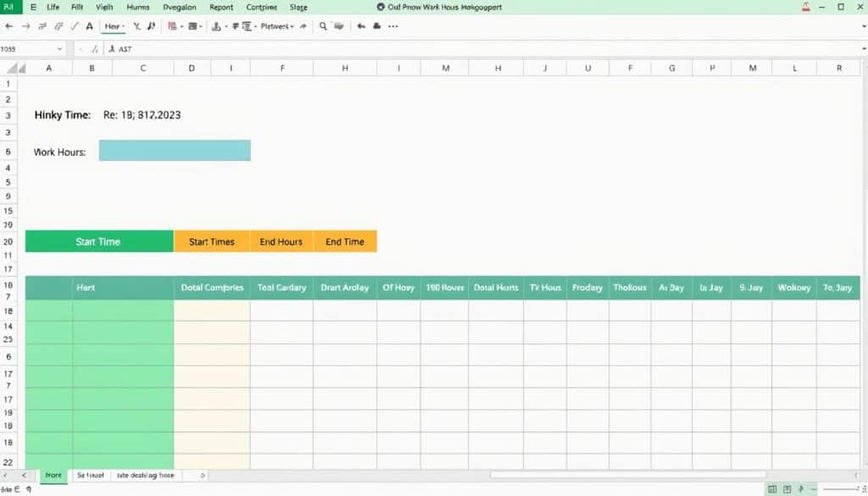Open the three-dots more options icon

[x=392, y=26]
